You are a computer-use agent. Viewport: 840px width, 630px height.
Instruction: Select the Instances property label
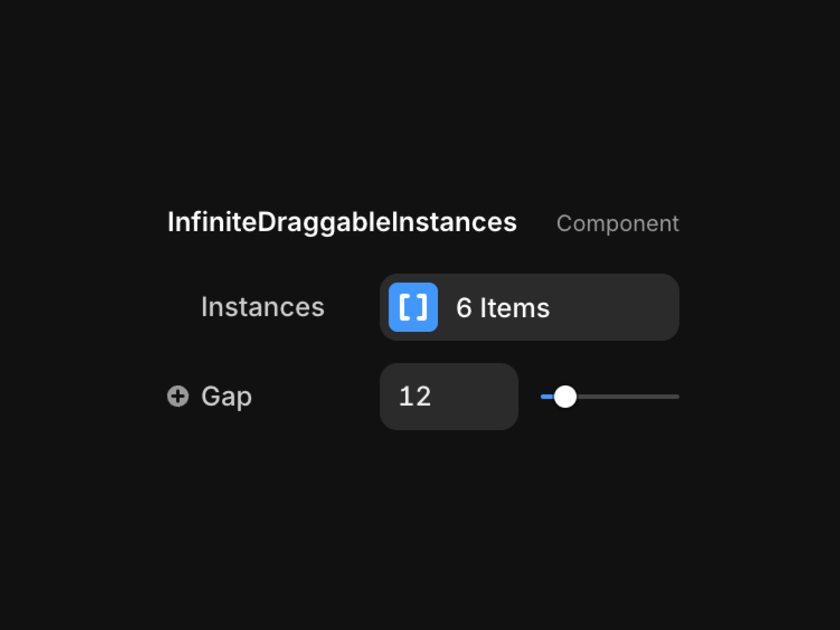tap(263, 307)
